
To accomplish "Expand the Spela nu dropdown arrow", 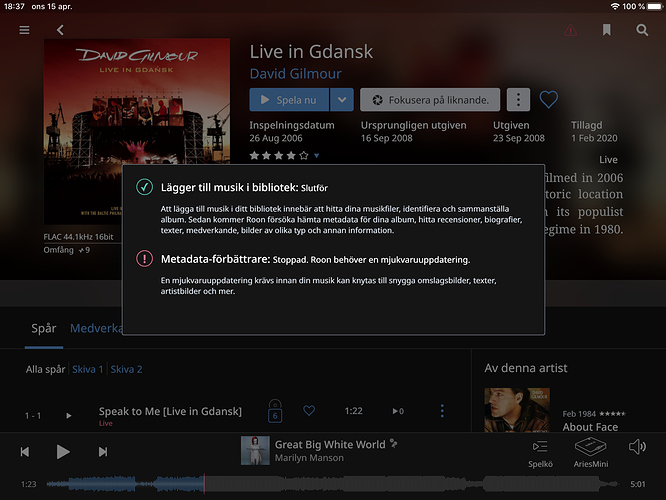I will (342, 100).
